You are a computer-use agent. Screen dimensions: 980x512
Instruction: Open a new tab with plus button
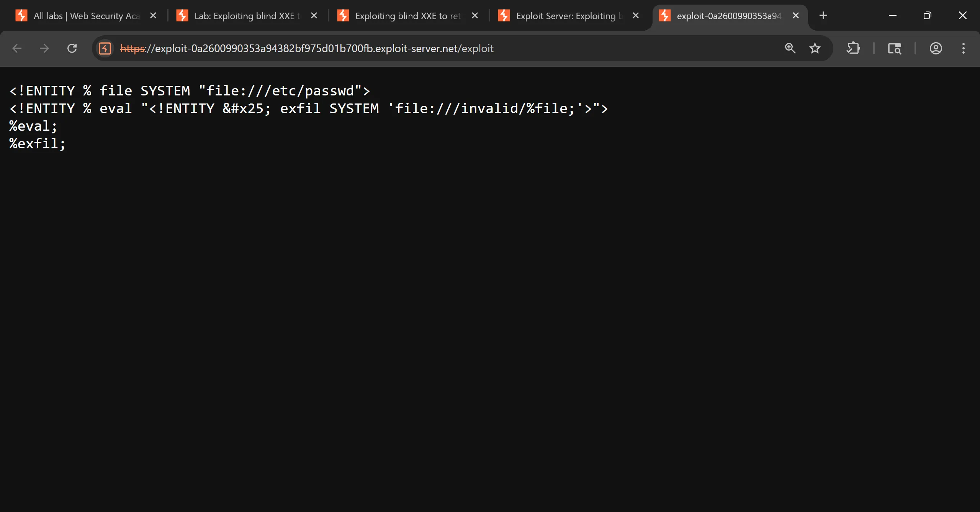[823, 16]
